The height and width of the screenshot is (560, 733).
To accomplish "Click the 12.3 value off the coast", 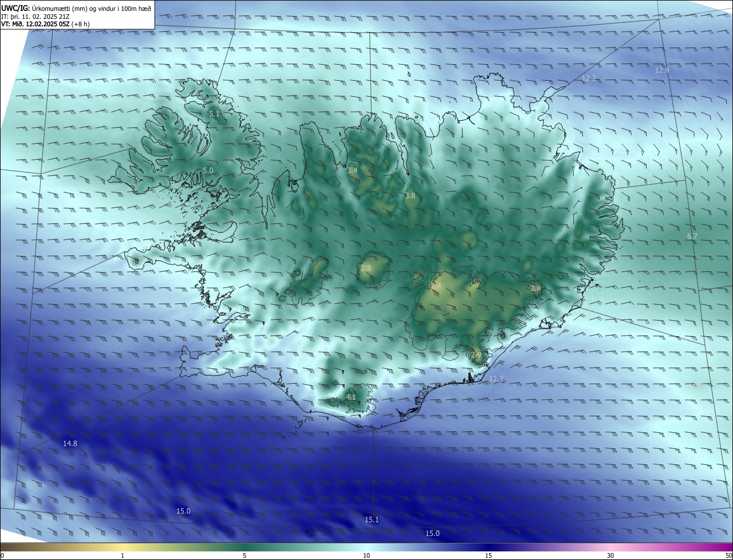I will click(496, 379).
